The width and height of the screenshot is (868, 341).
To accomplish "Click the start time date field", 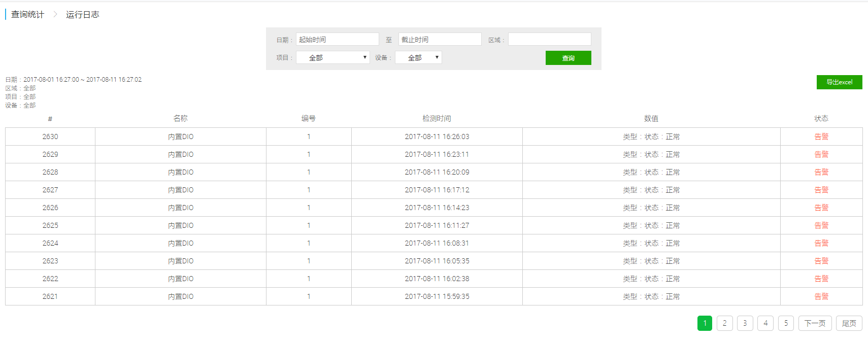I will tap(337, 40).
